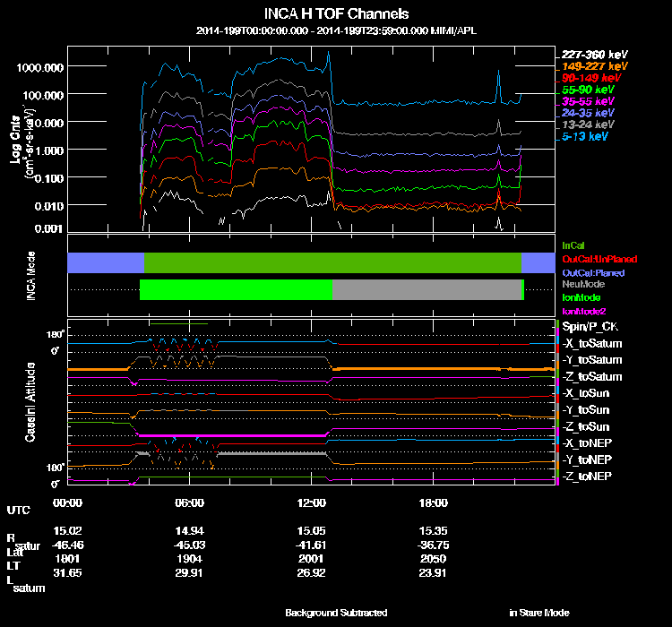
Task: Select the 24-35 keV legend label
Action: [x=588, y=113]
